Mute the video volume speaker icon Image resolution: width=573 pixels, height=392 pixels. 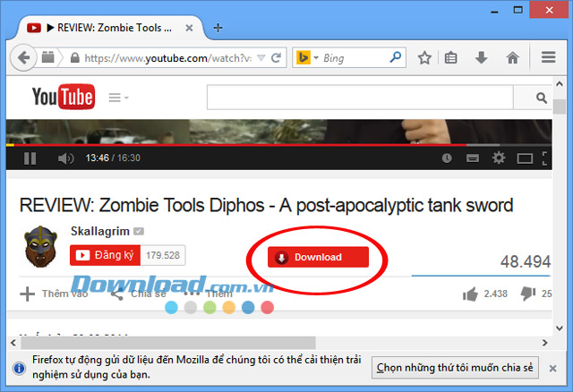tap(65, 158)
